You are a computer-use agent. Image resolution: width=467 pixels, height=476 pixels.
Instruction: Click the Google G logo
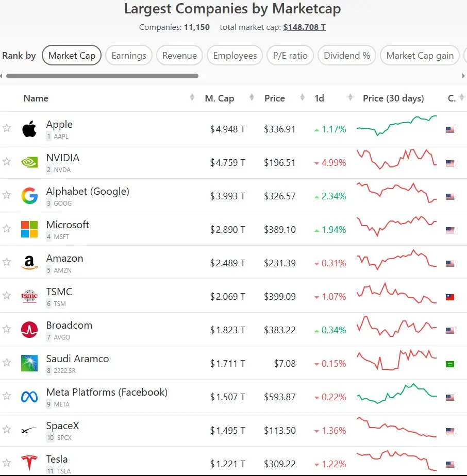click(x=29, y=196)
